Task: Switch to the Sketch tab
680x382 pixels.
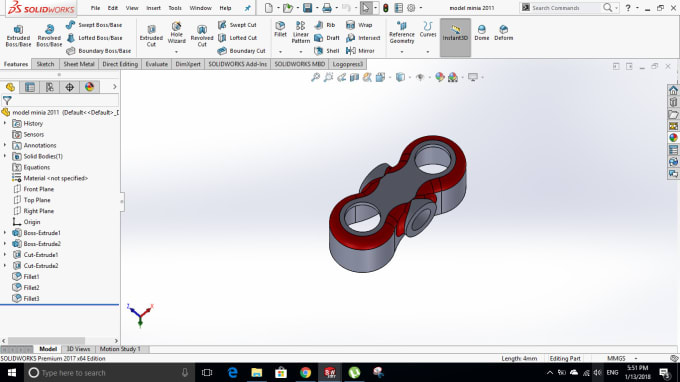Action: (45, 64)
